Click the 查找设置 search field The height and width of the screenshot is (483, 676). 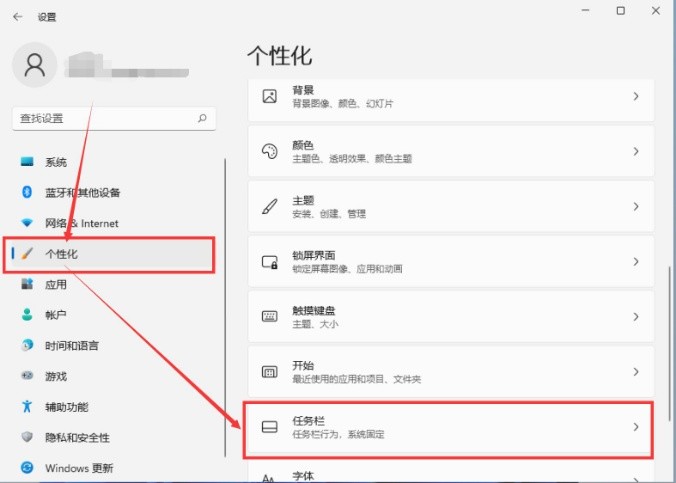click(x=114, y=119)
